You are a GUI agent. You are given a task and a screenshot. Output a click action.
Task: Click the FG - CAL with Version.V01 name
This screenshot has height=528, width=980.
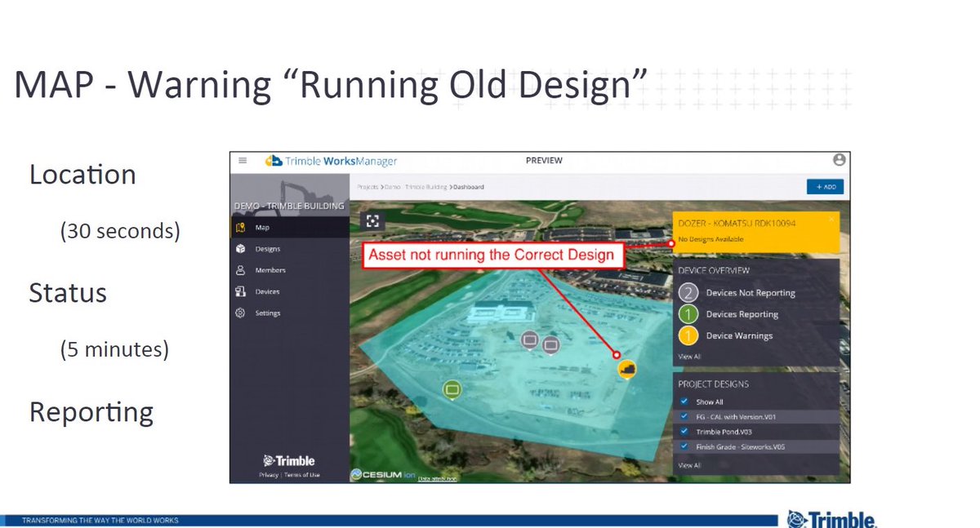click(735, 416)
